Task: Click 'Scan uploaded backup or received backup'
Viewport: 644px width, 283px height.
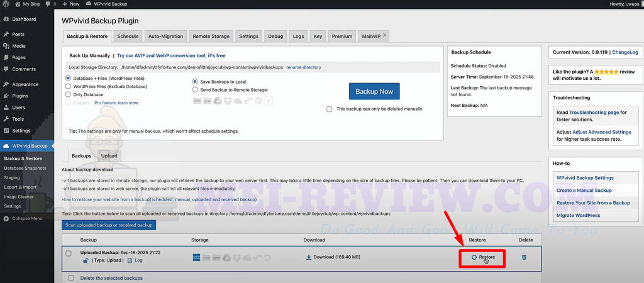Action: [109, 225]
